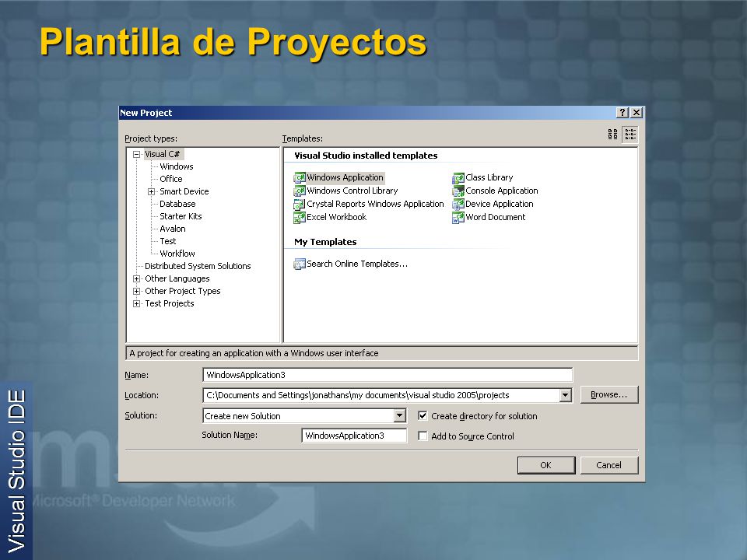Select the Other Project Types item
Viewport: 747px width, 560px height.
(182, 291)
